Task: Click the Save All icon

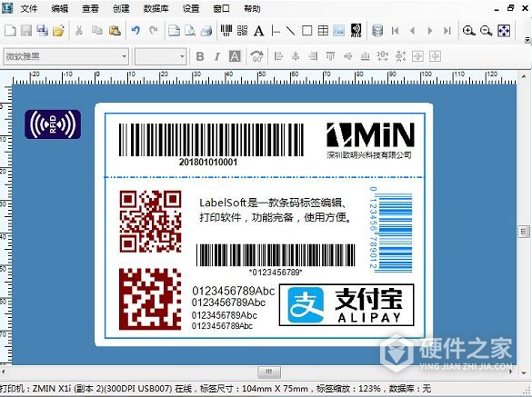Action: (x=43, y=31)
